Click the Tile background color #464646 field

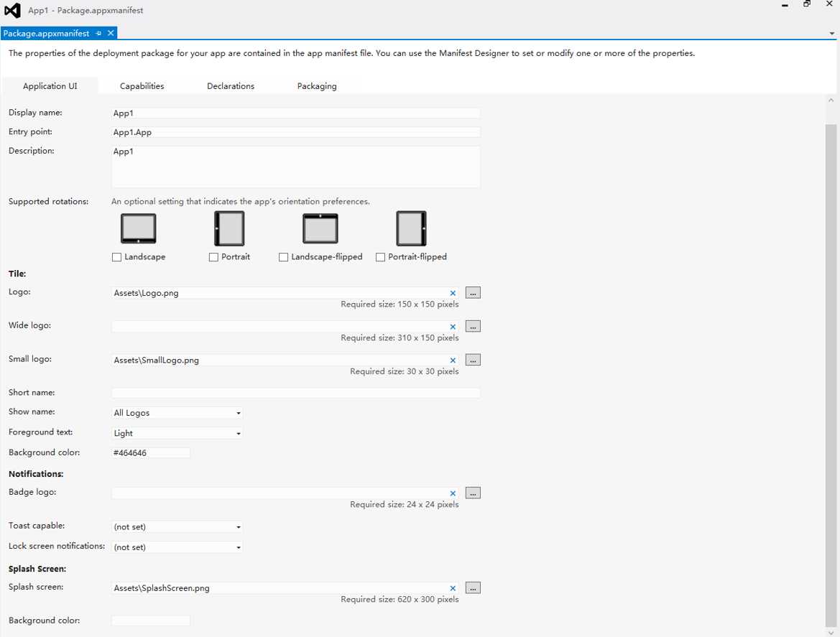point(150,453)
